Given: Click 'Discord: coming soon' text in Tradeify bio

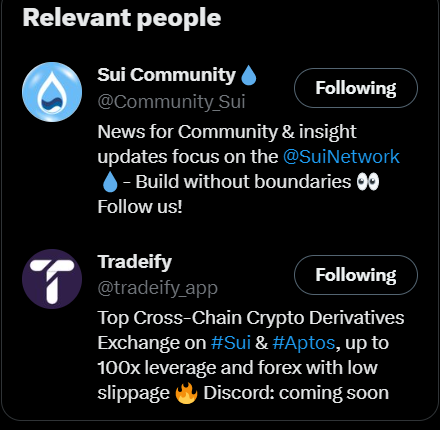Looking at the screenshot, I should 296,393.
